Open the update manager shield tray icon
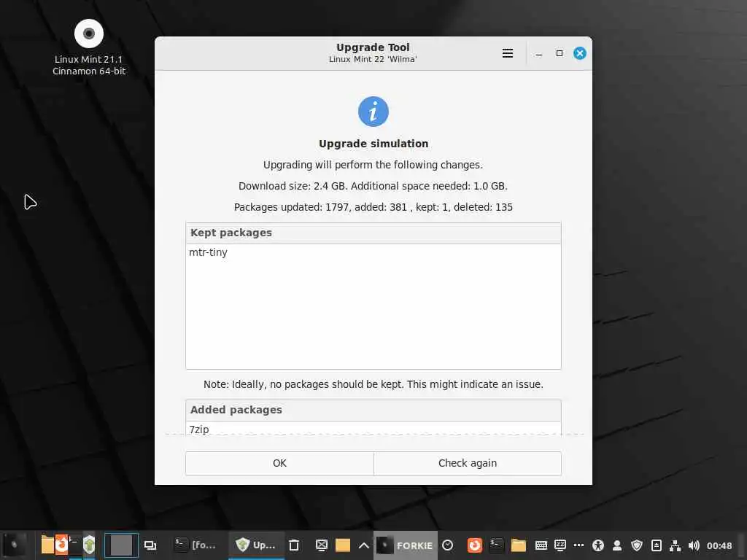Viewport: 747px width, 560px height. (x=637, y=545)
